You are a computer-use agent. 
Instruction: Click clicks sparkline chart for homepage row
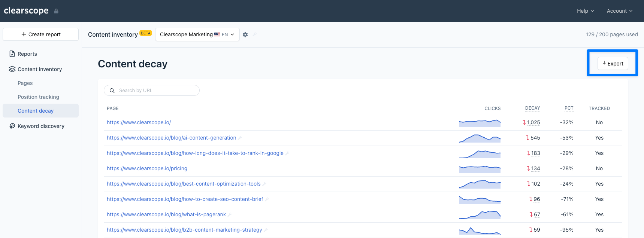[480, 123]
